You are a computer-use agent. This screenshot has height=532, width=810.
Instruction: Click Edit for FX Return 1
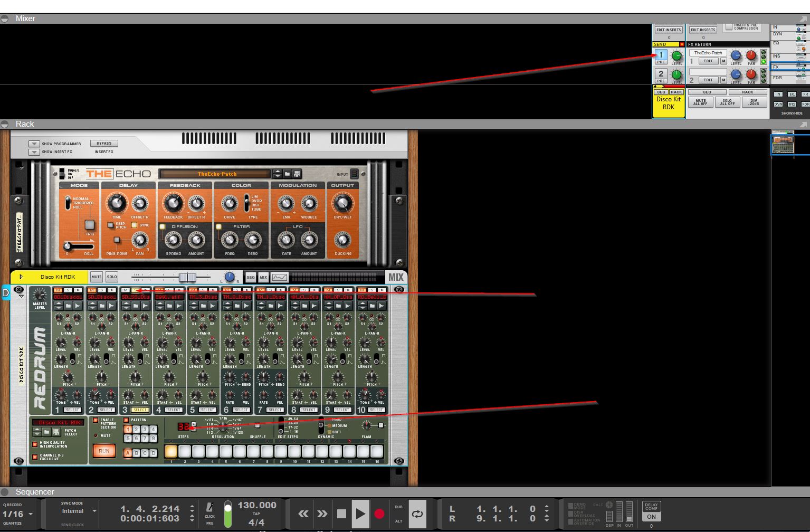pos(708,61)
